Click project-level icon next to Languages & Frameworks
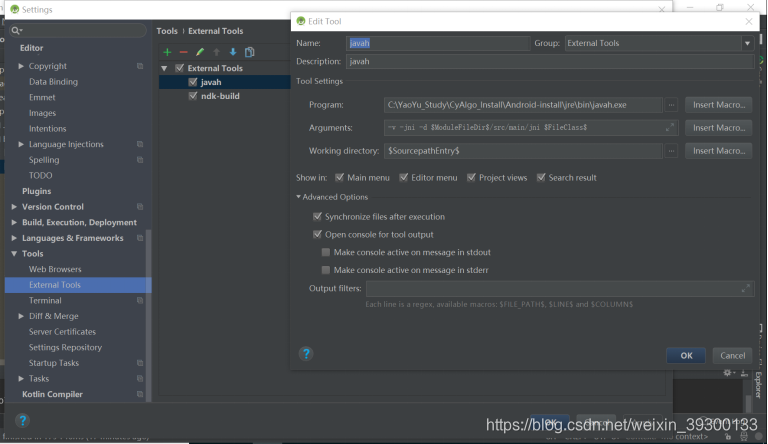 tap(140, 238)
